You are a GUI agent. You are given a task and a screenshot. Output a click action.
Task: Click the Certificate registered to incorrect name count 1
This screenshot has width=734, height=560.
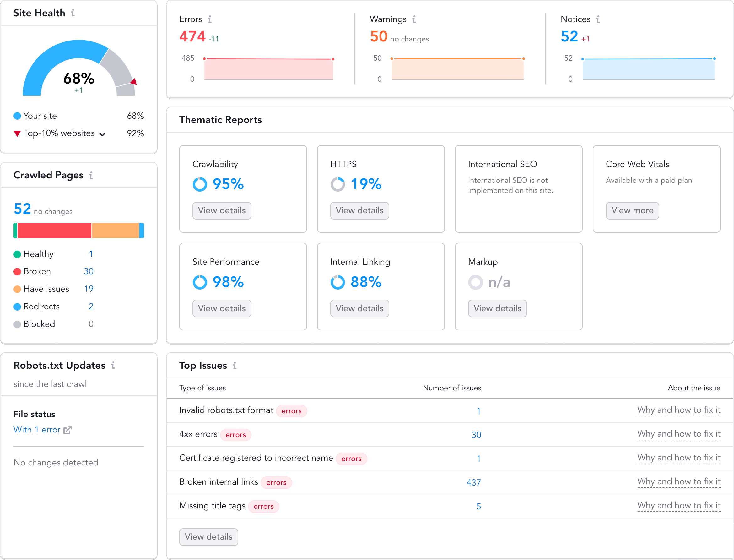(x=478, y=459)
